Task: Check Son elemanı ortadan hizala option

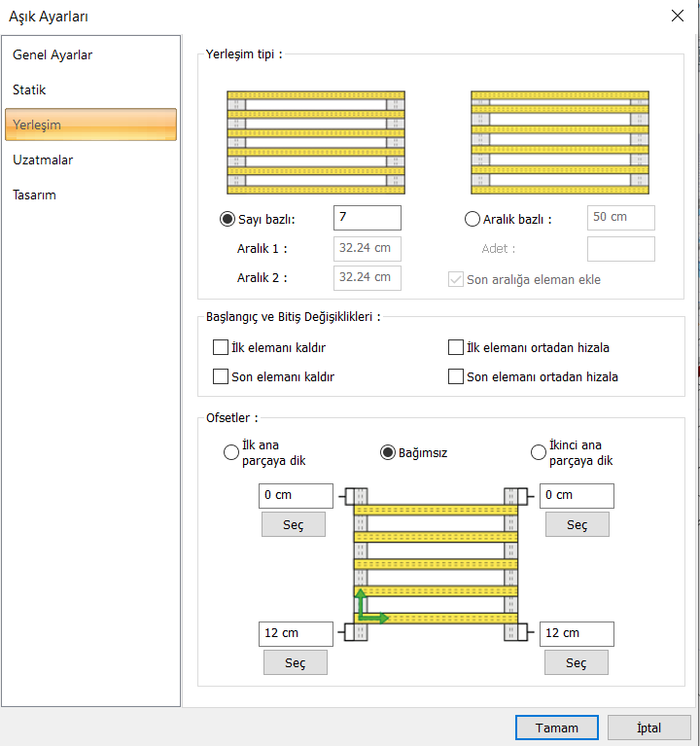Action: click(456, 376)
